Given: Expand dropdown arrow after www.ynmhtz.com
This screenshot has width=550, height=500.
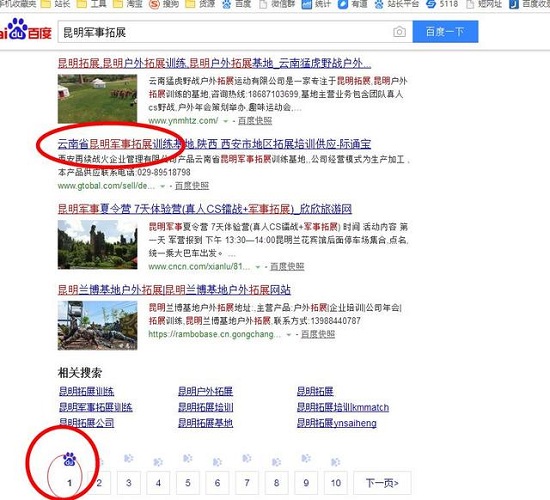Looking at the screenshot, I should (226, 121).
